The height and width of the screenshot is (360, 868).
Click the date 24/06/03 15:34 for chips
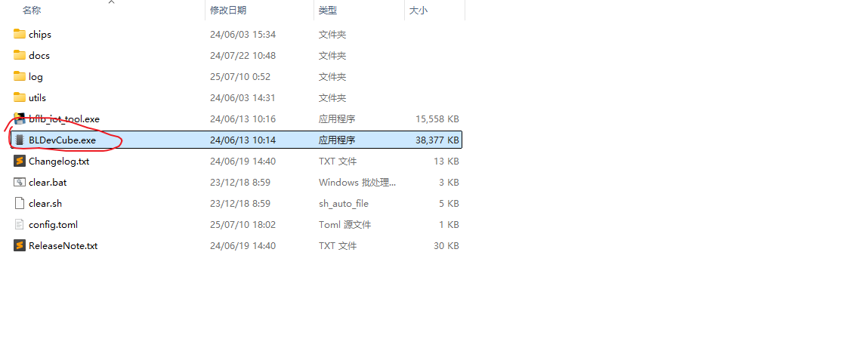(x=242, y=34)
